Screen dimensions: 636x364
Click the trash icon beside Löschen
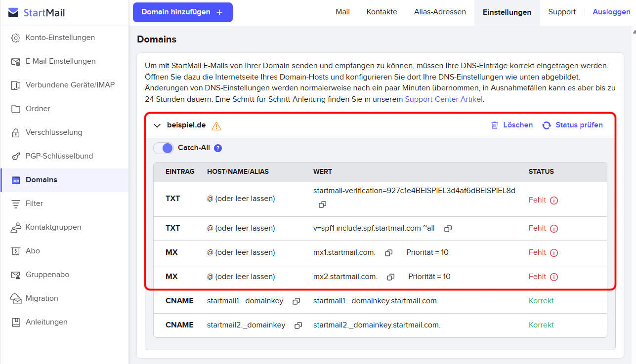point(495,125)
